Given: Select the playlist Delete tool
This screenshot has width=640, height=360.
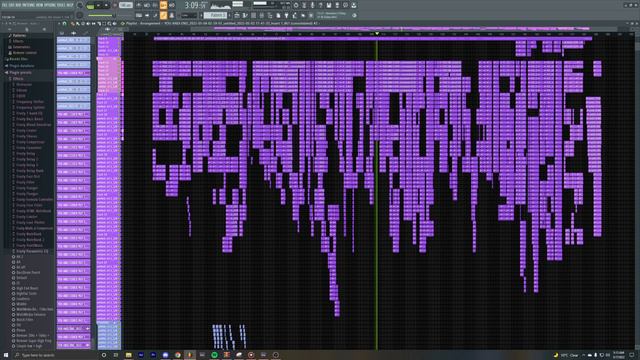Looking at the screenshot, I should (83, 23).
